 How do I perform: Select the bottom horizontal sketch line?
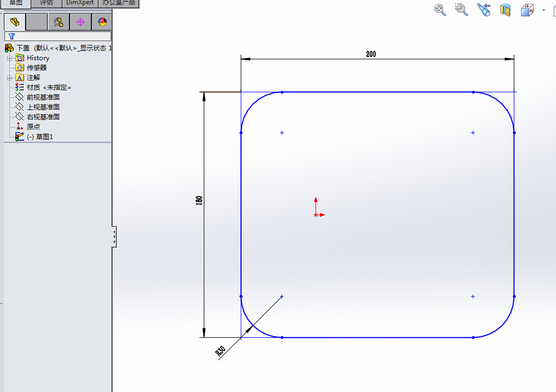[377, 337]
